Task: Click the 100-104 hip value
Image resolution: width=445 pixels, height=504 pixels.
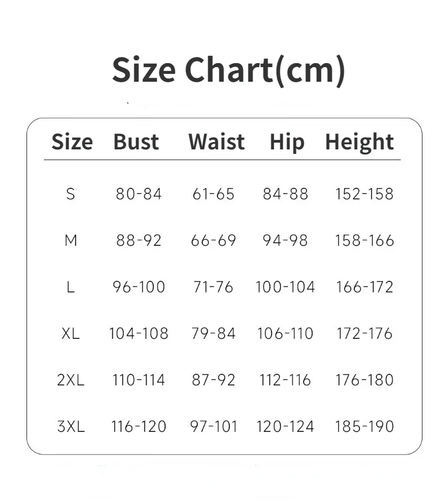Action: click(x=285, y=287)
